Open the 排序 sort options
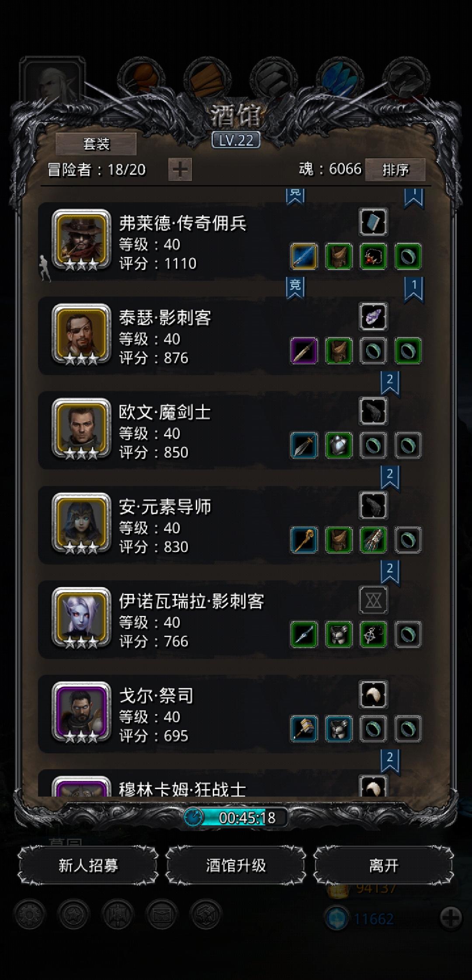 [395, 169]
